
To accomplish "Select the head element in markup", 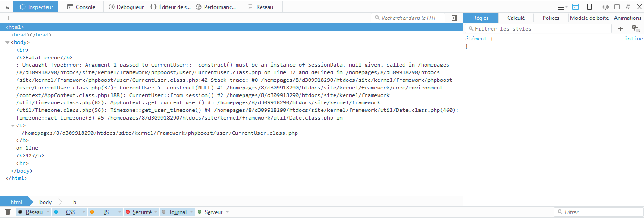I will pos(31,35).
